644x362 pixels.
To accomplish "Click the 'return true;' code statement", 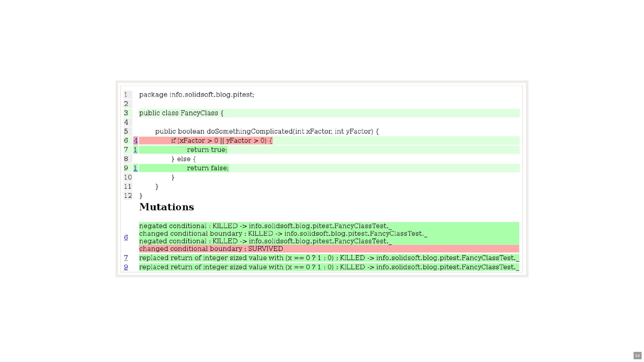I will pyautogui.click(x=207, y=150).
